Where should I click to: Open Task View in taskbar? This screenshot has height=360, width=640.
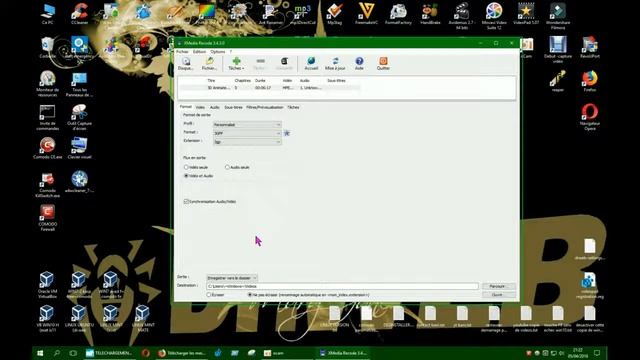click(73, 353)
